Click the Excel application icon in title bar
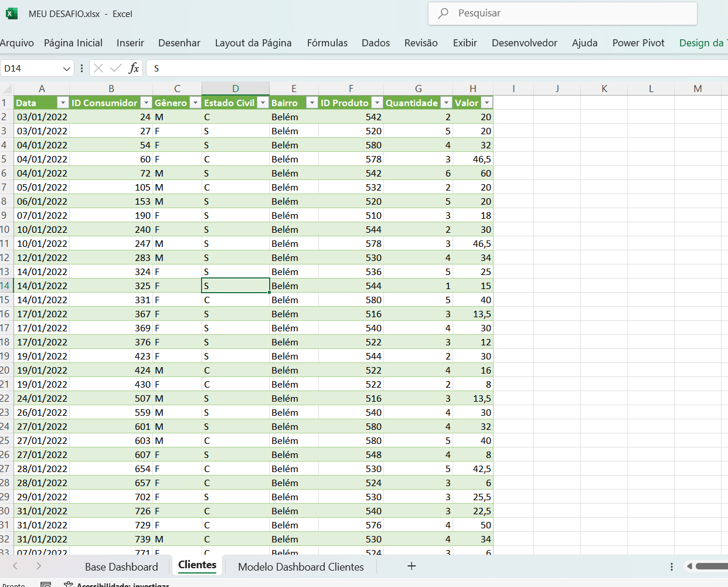Screen dimensions: 728x587 pyautogui.click(x=12, y=13)
